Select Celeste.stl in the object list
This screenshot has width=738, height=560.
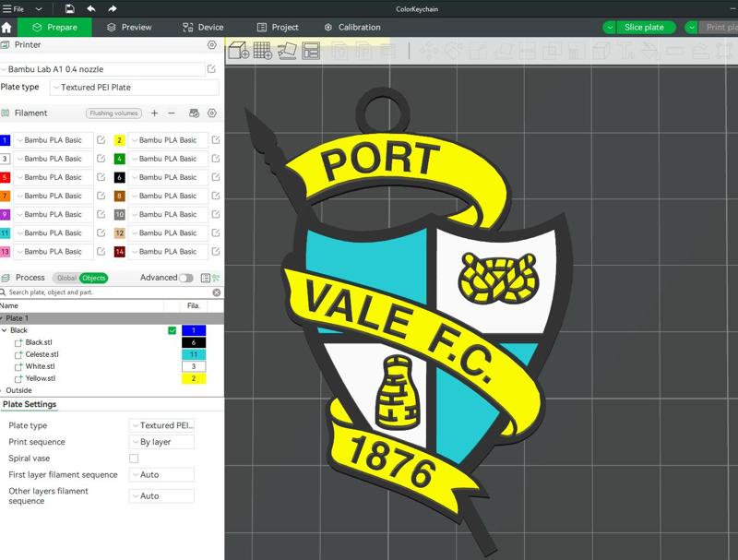(42, 354)
